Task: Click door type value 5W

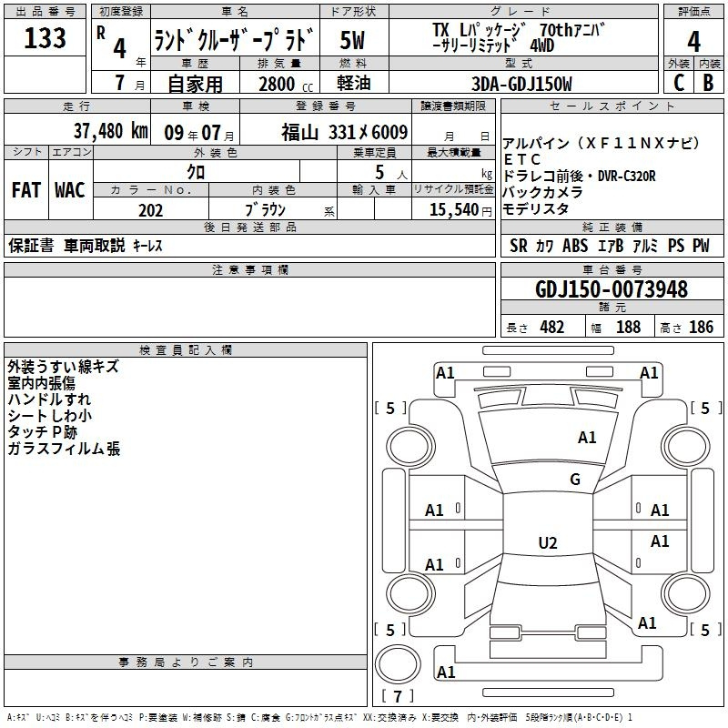Action: (x=352, y=40)
